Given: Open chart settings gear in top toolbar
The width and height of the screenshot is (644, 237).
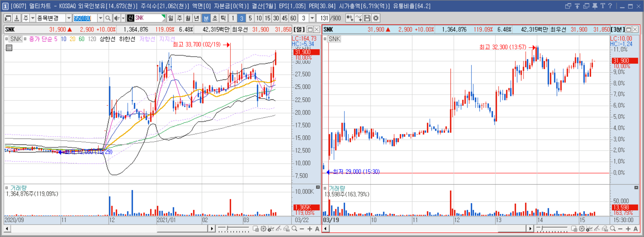Looking at the screenshot, I should (x=376, y=18).
